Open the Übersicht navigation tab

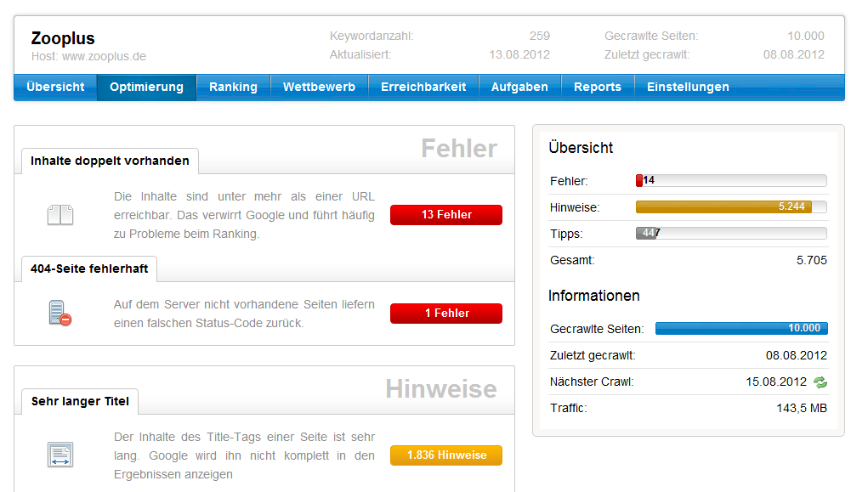(x=55, y=87)
